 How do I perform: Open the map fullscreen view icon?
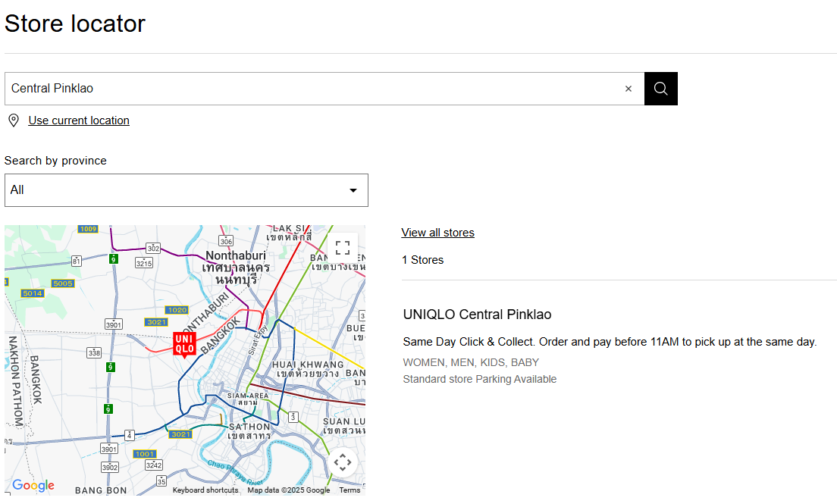tap(342, 247)
